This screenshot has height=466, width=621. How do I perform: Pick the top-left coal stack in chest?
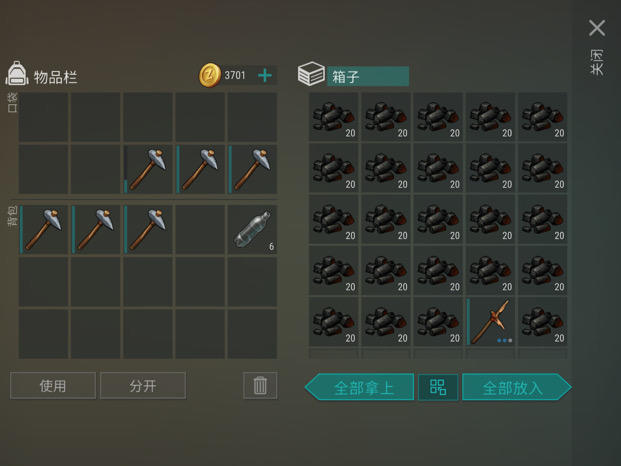tap(333, 117)
